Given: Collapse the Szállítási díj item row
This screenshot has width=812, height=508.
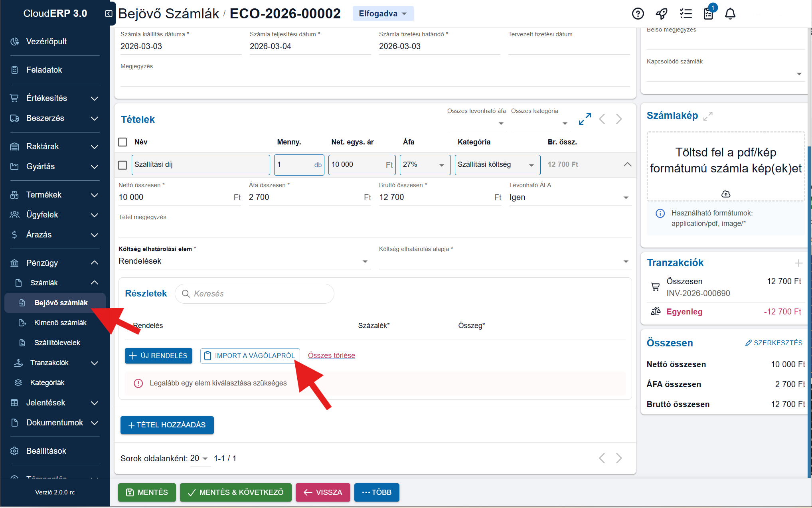Looking at the screenshot, I should pyautogui.click(x=627, y=164).
